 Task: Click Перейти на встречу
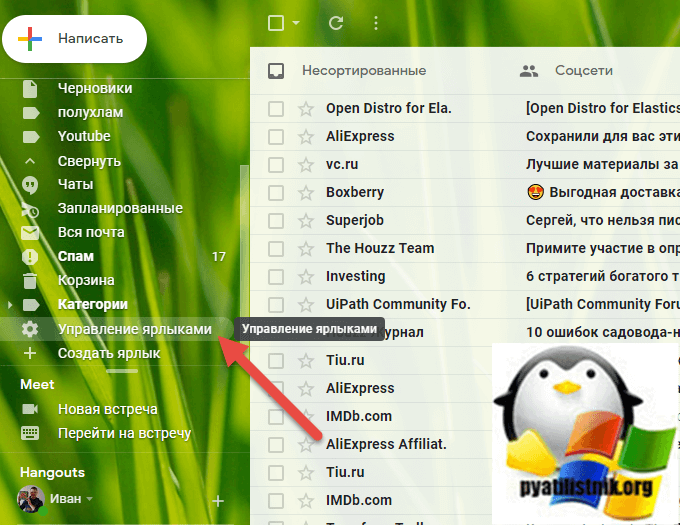(x=124, y=434)
